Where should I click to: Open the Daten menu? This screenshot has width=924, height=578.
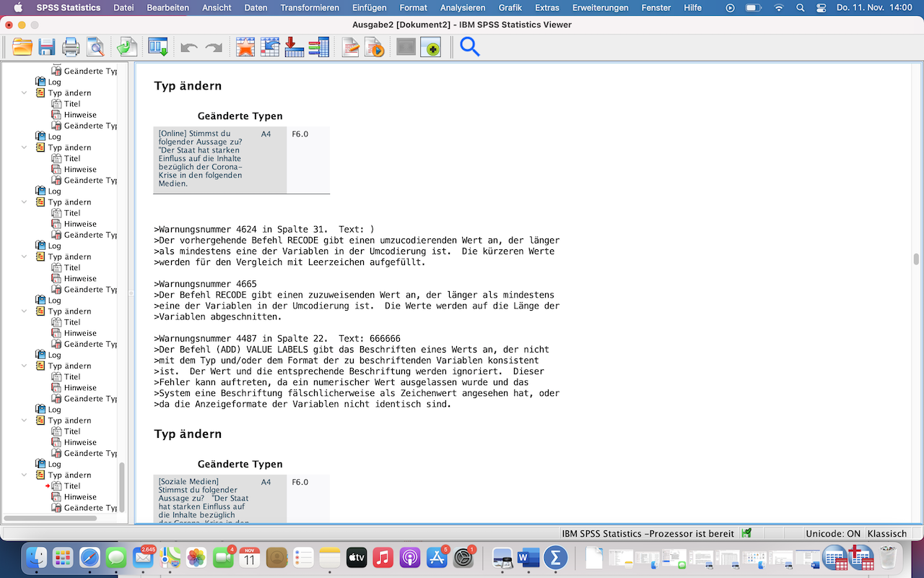click(x=256, y=8)
